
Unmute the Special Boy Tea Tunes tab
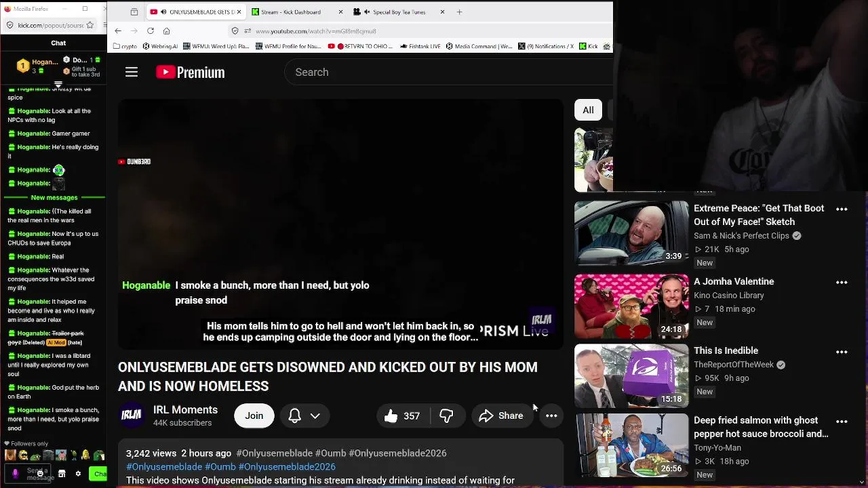pos(367,12)
